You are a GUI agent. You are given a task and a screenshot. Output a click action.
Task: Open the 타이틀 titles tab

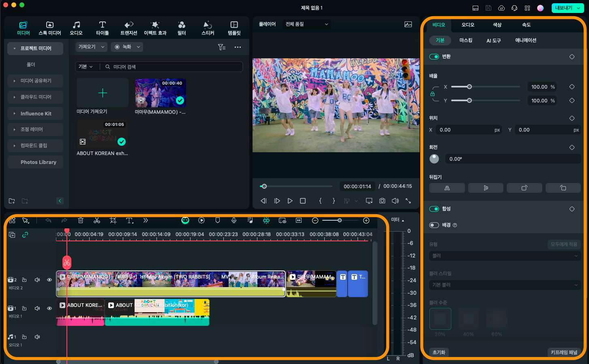pos(103,28)
